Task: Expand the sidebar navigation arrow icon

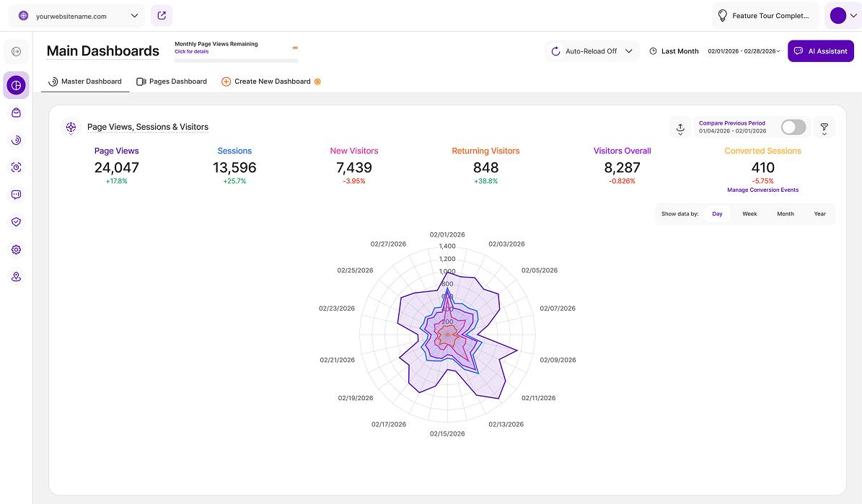Action: [16, 51]
